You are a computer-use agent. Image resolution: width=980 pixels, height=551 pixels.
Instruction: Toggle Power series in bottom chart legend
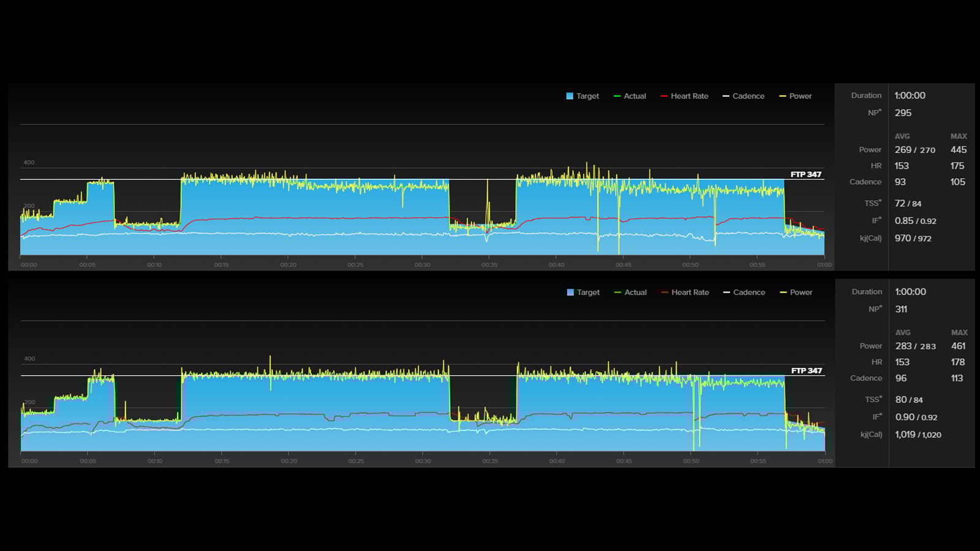coord(796,293)
